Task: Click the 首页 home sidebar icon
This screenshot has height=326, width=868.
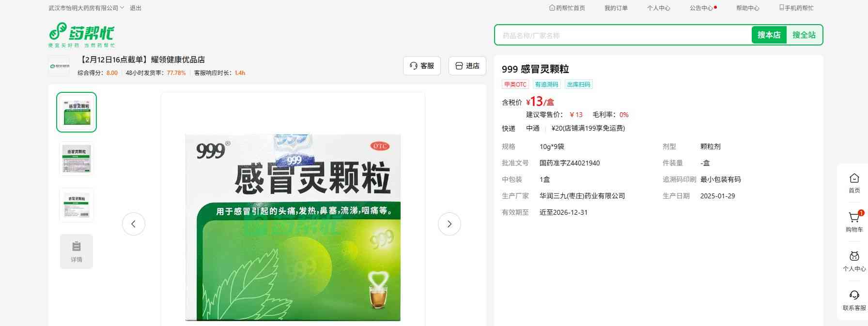Action: click(854, 179)
